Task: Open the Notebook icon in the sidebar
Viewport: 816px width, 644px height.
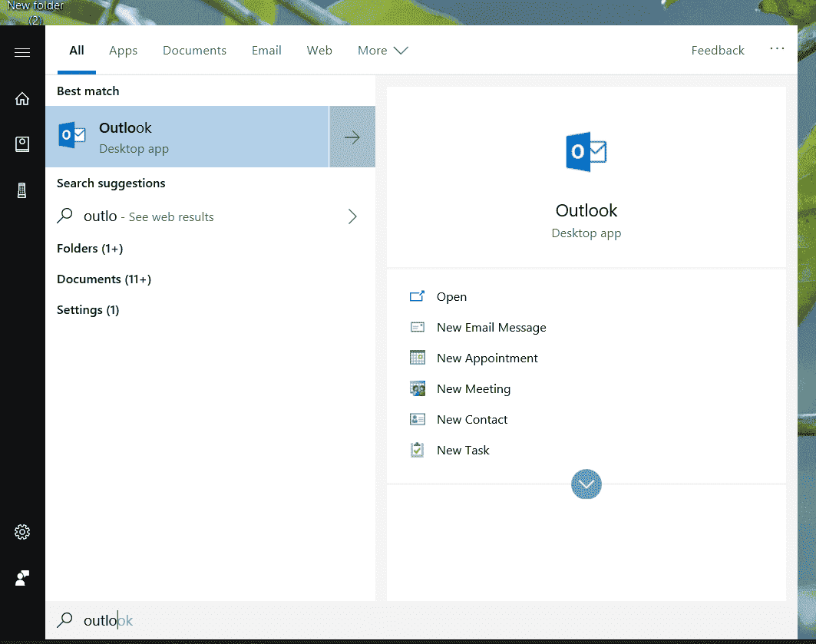Action: tap(21, 144)
